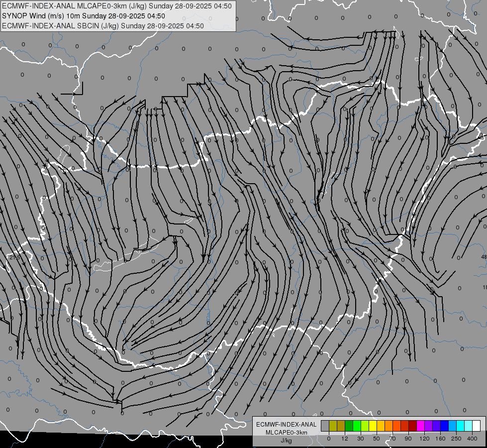Screen dimensions: 487x448
Task: Click the J/kg unit label in legend
Action: (287, 441)
